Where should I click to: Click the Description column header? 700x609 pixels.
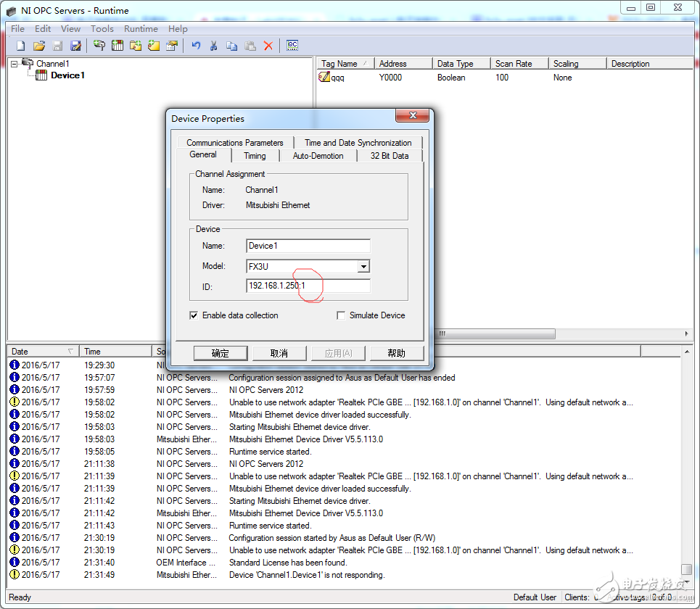pyautogui.click(x=650, y=64)
